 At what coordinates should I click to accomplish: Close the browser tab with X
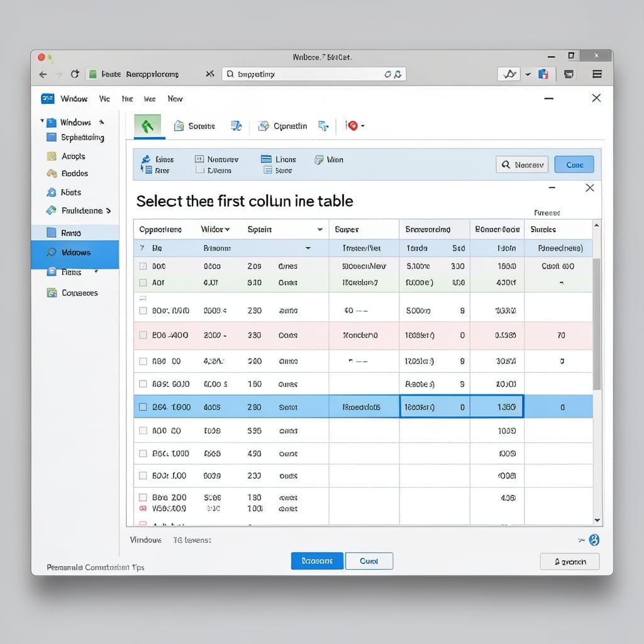pos(210,74)
